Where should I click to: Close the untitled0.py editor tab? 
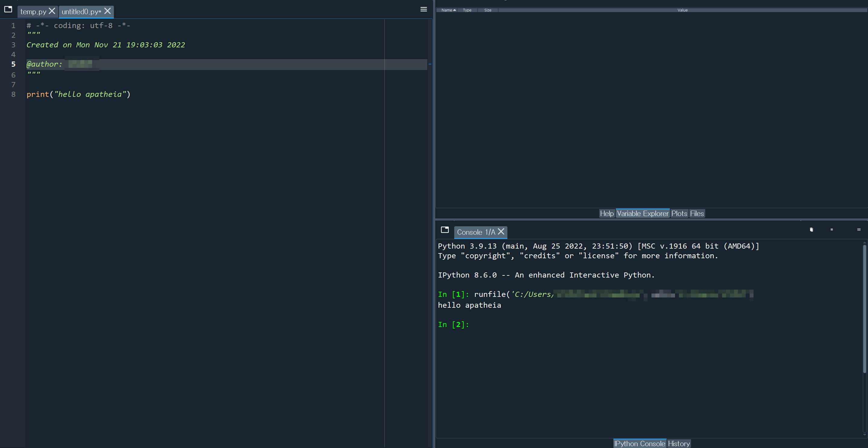point(108,11)
